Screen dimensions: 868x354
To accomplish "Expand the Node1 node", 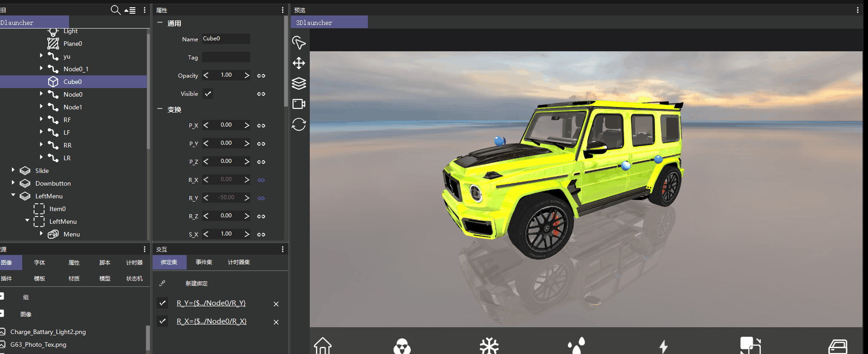I will click(41, 106).
